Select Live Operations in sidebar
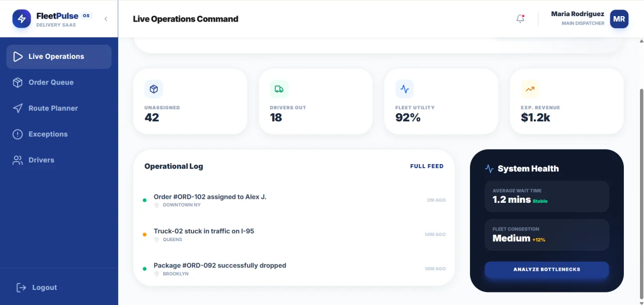This screenshot has height=305, width=644. (x=59, y=56)
